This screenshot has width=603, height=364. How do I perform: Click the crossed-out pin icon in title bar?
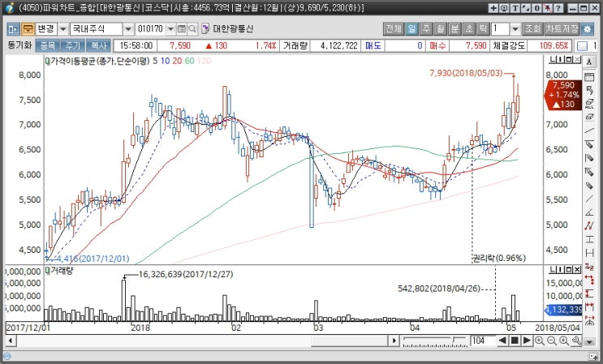548,8
